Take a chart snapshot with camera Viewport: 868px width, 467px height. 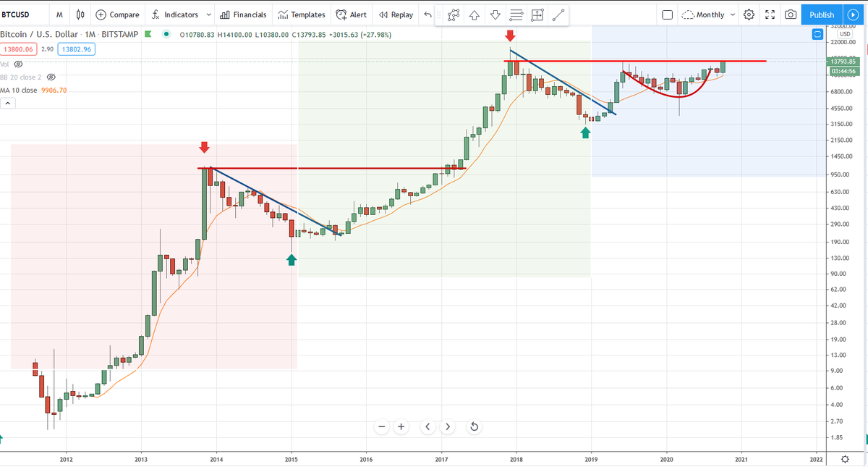click(x=791, y=14)
